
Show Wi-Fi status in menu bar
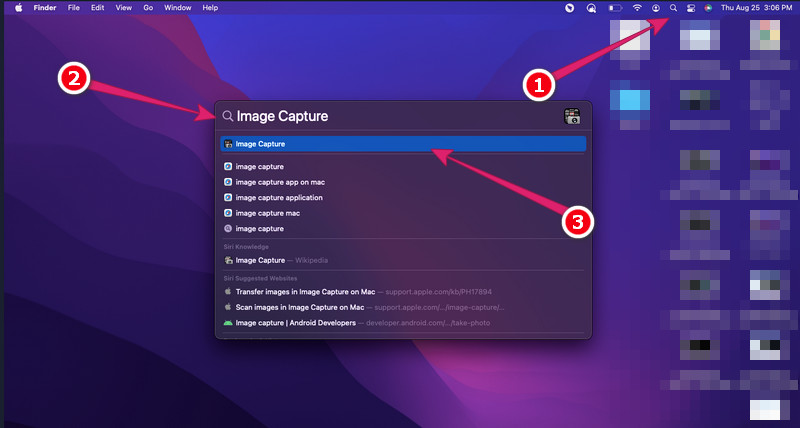coord(637,8)
